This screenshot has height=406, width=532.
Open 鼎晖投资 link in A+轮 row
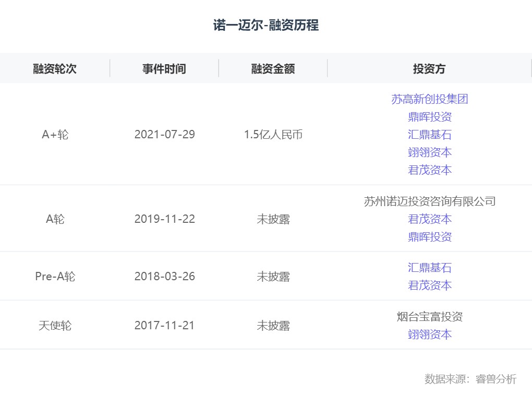(430, 117)
